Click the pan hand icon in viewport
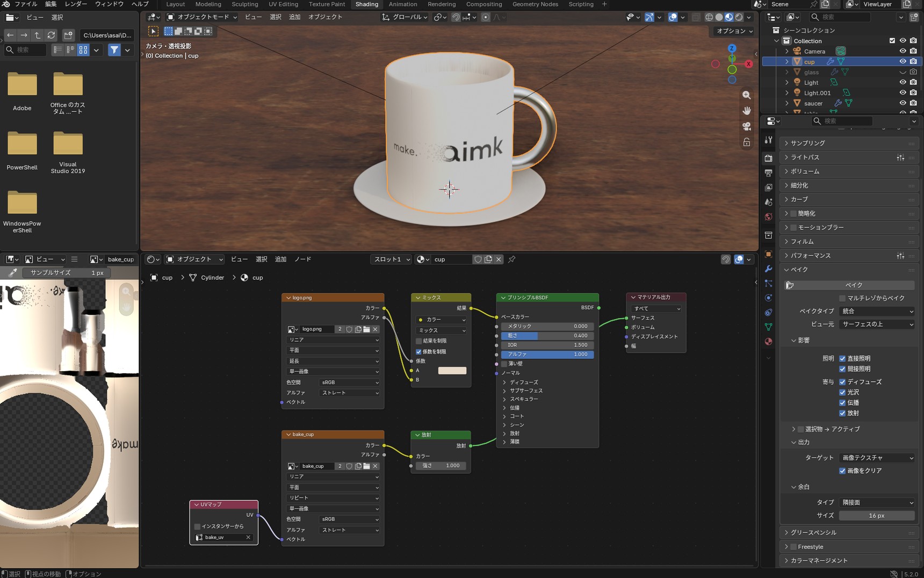 point(747,111)
